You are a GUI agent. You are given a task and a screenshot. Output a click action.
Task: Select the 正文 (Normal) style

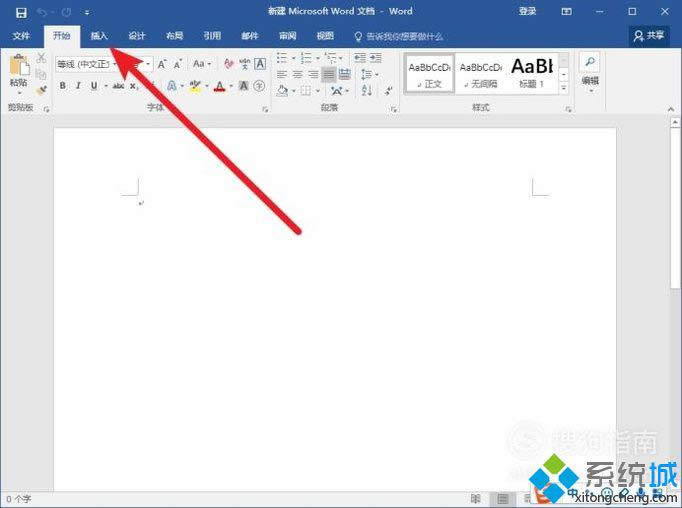429,74
